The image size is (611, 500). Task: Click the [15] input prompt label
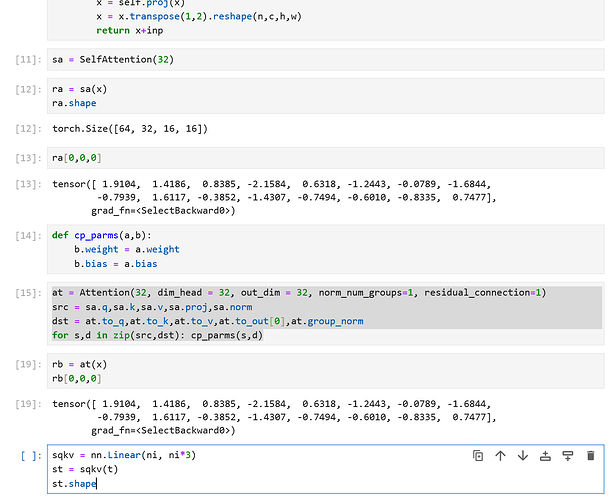28,293
